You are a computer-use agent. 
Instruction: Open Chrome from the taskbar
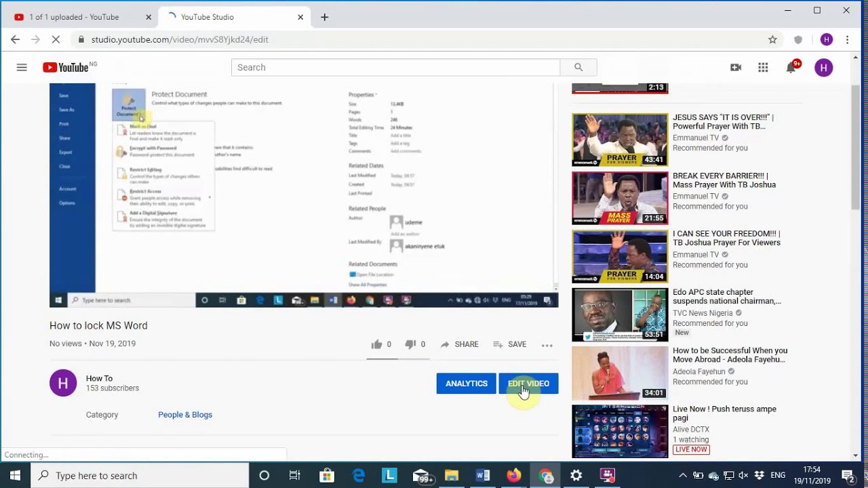pos(546,475)
